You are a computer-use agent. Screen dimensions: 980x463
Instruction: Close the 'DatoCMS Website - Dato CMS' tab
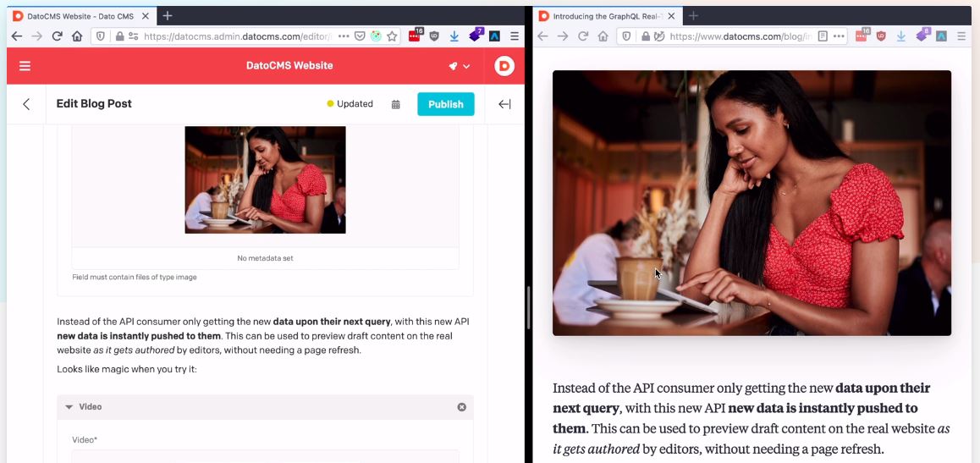[146, 16]
